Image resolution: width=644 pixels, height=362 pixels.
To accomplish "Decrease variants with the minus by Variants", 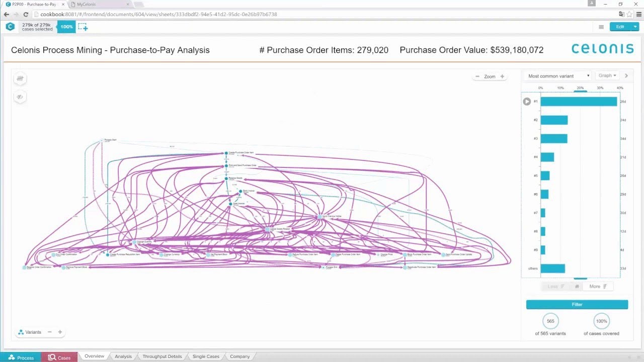I will 49,332.
